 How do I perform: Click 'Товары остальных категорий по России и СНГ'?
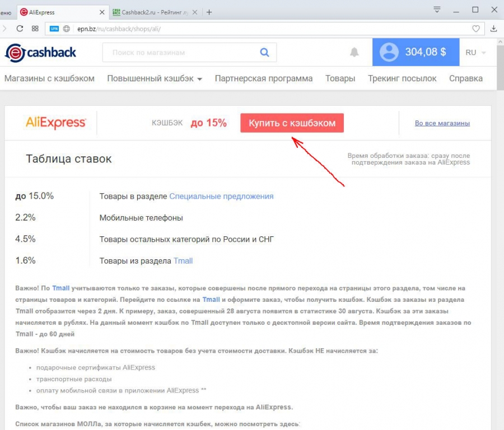pyautogui.click(x=186, y=239)
